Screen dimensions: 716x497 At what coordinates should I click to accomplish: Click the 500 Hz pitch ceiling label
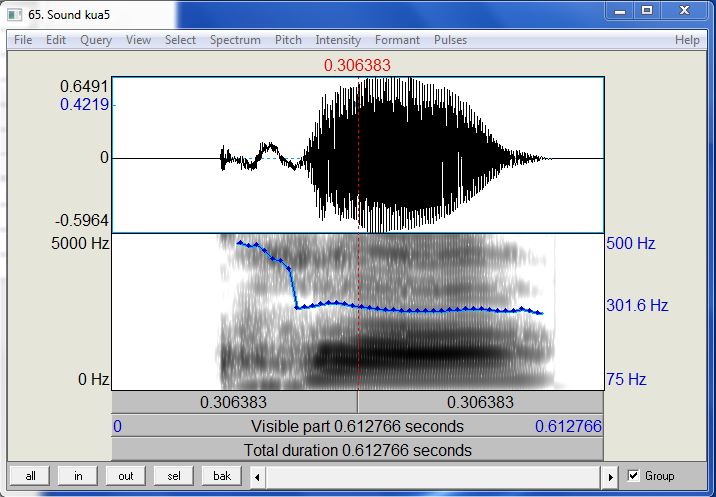(x=631, y=243)
